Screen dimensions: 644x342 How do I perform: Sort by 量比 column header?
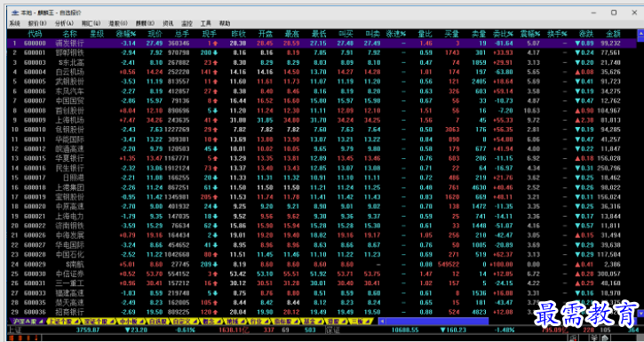pyautogui.click(x=425, y=34)
